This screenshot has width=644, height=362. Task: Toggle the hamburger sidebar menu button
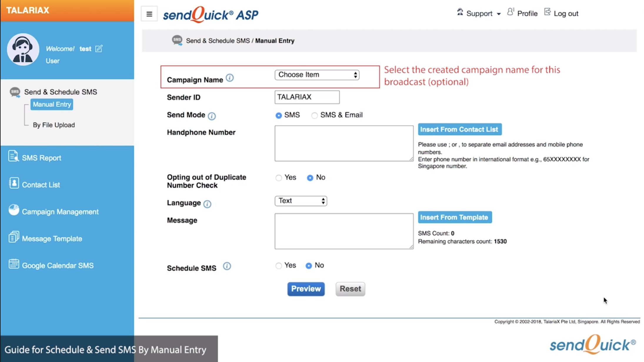click(x=149, y=14)
